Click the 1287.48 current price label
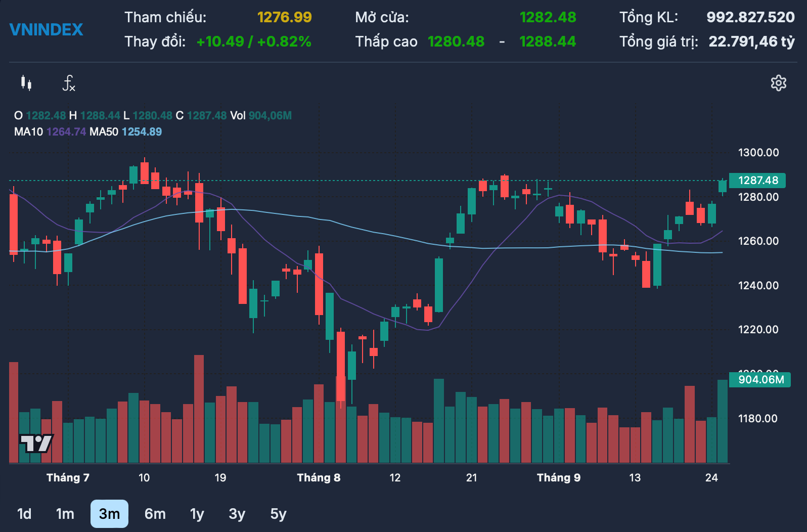Image resolution: width=807 pixels, height=532 pixels. (x=757, y=181)
